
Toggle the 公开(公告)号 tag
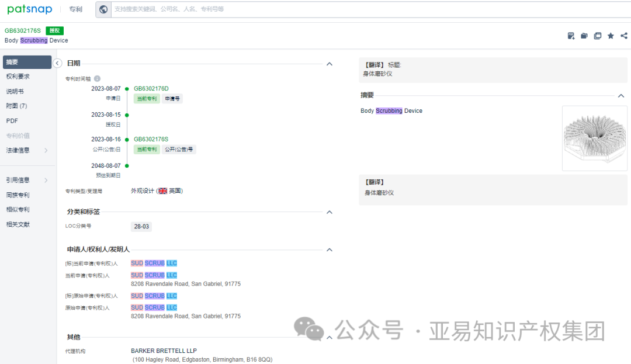(x=179, y=149)
